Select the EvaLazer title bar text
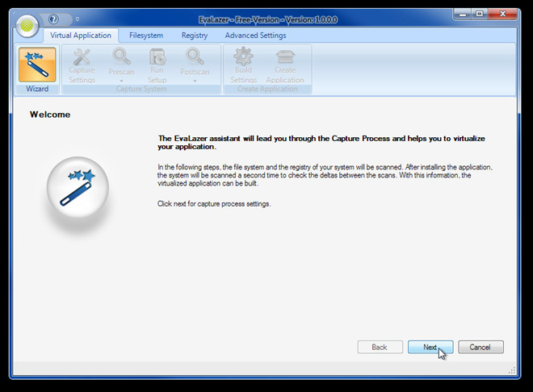This screenshot has height=392, width=533. [268, 19]
